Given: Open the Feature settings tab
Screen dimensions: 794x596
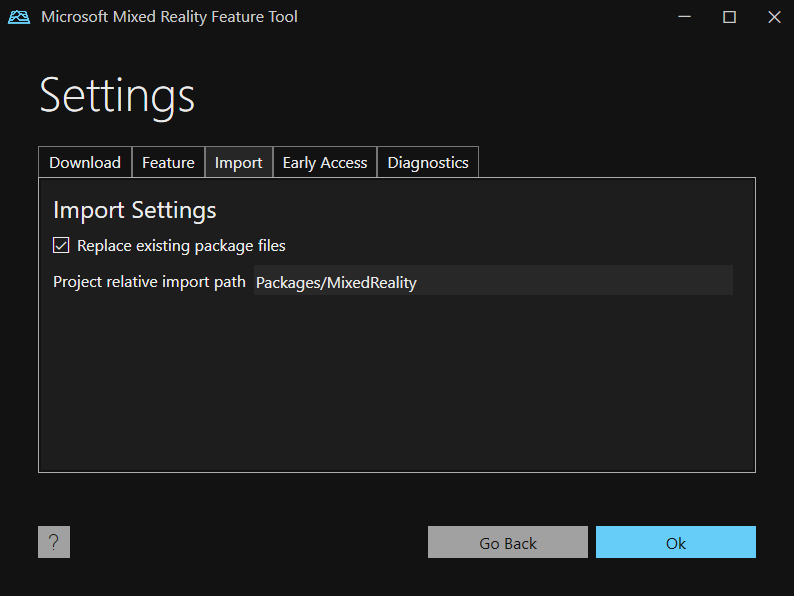Looking at the screenshot, I should [x=168, y=162].
